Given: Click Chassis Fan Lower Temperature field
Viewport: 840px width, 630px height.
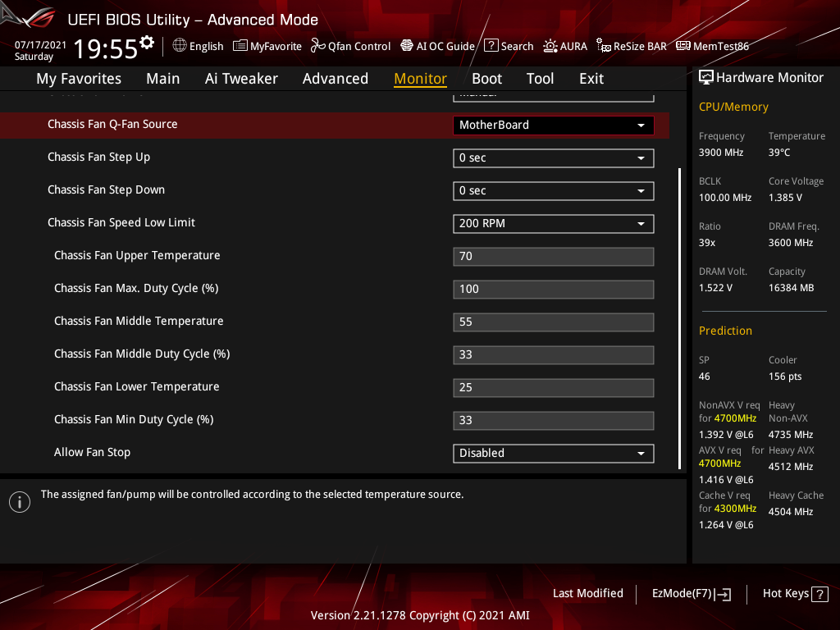Looking at the screenshot, I should click(554, 387).
